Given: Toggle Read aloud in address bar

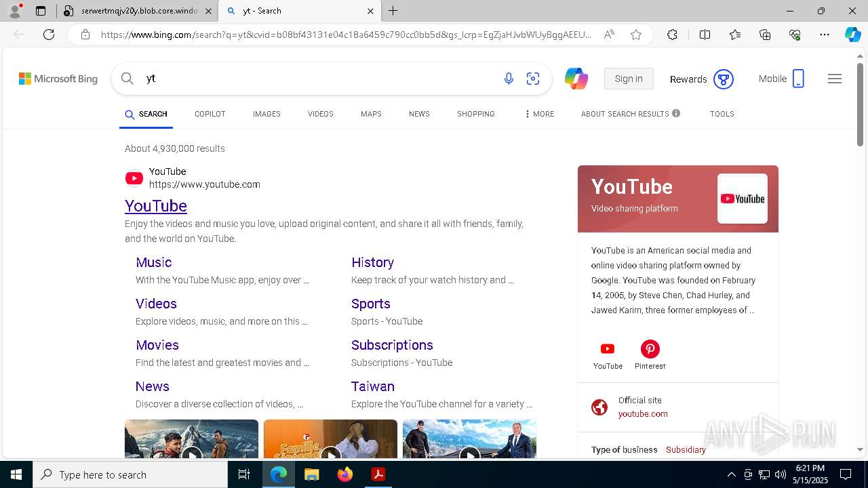Looking at the screenshot, I should coord(609,35).
